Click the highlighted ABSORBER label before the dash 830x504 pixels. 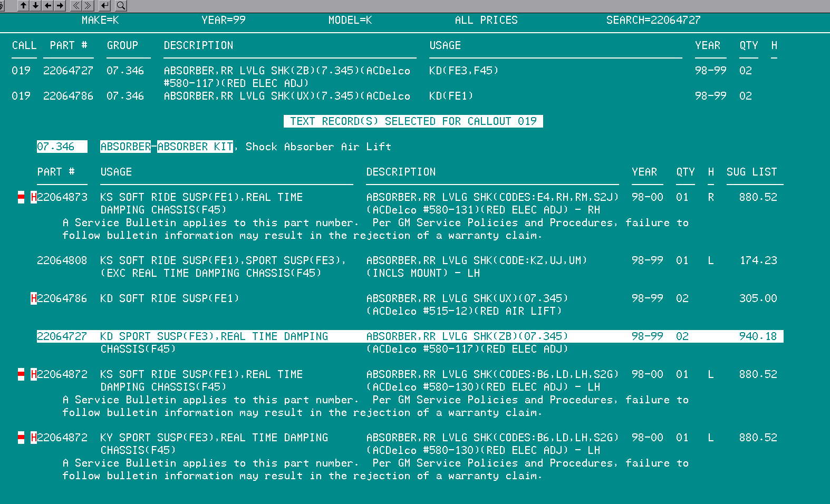click(126, 147)
